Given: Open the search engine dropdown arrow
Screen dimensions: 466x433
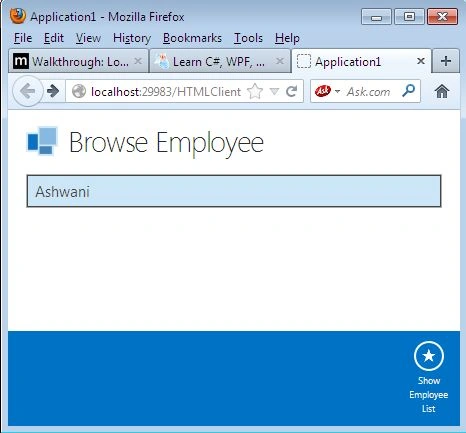Looking at the screenshot, I should pyautogui.click(x=337, y=91).
